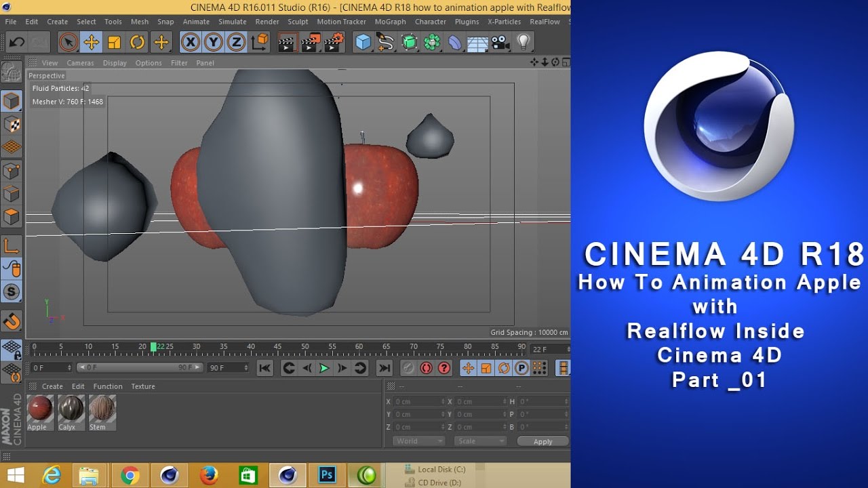Screen dimensions: 868x488
Task: Toggle the Z axis lock
Action: tap(236, 43)
